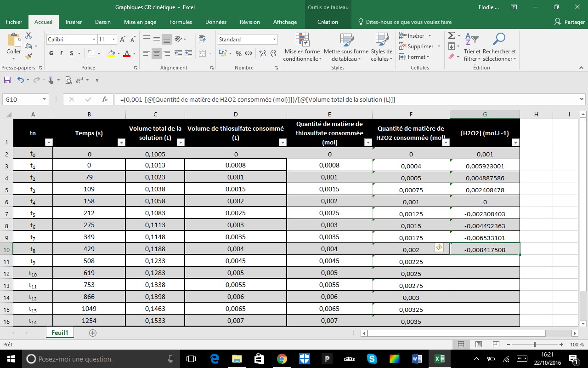Click the Couper (scissors) icon
Screen dimensions: 588x368
pos(28,35)
